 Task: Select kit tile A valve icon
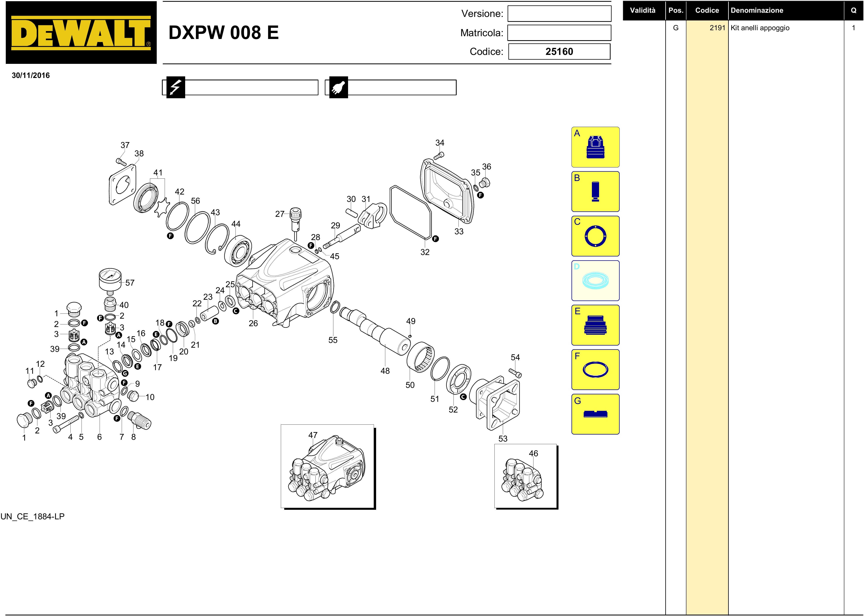pyautogui.click(x=595, y=147)
